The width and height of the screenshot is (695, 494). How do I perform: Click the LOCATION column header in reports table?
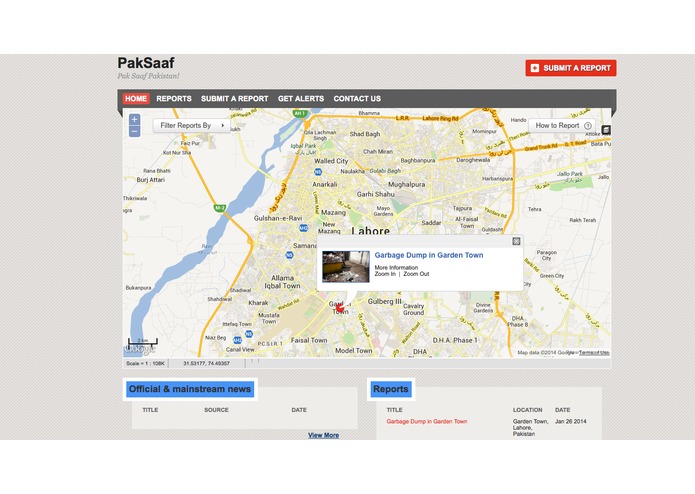(x=527, y=410)
